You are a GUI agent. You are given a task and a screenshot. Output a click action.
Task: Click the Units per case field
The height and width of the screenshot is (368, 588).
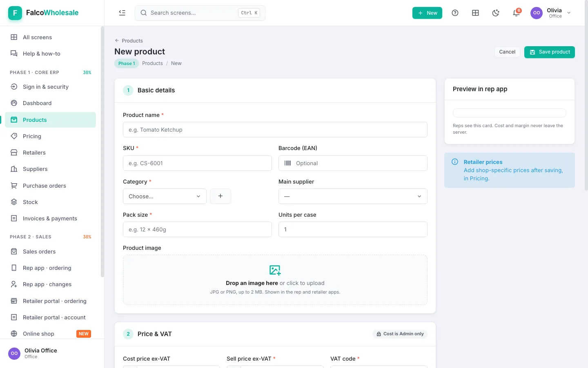(x=353, y=229)
